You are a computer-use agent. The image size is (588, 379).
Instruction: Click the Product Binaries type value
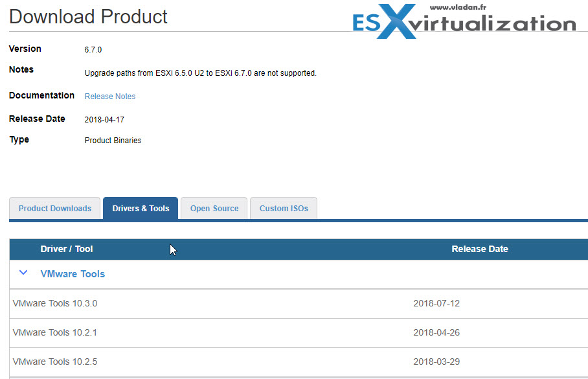coord(113,141)
